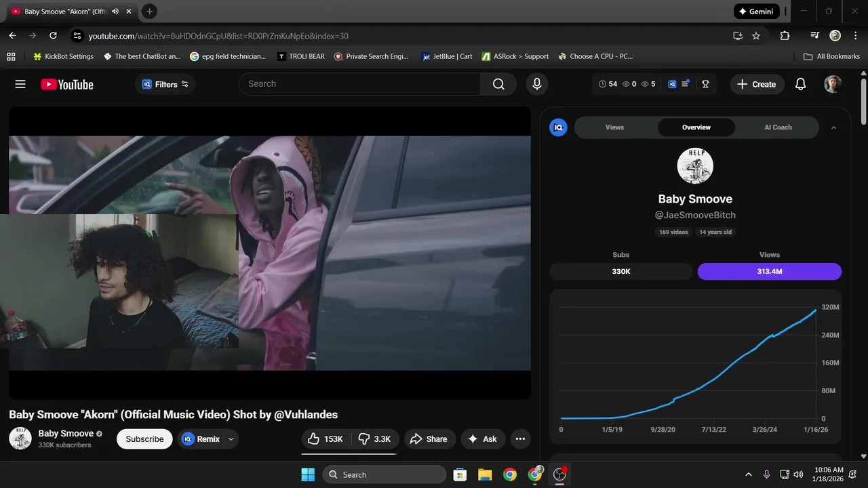Open All Bookmarks folder
Image resolution: width=868 pixels, height=488 pixels.
coord(831,56)
